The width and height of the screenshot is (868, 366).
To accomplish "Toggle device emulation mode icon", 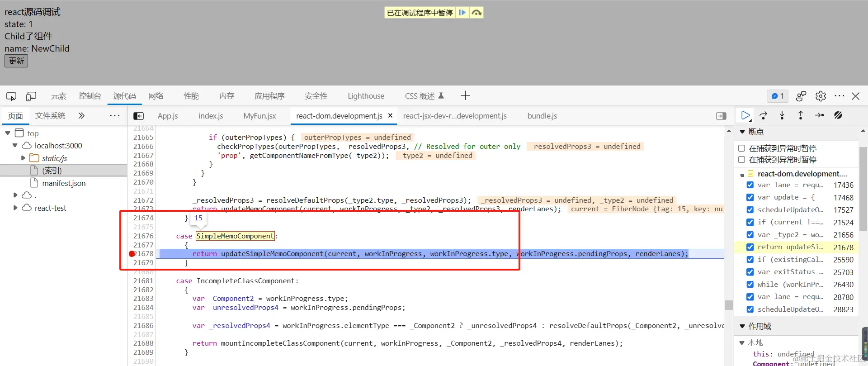I will click(x=31, y=96).
